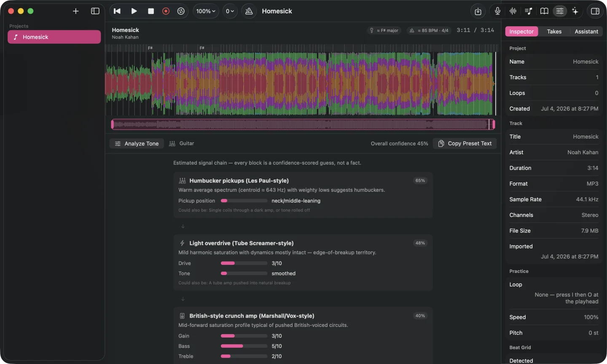Click the Drive level bar
The height and width of the screenshot is (364, 607).
coord(244,263)
